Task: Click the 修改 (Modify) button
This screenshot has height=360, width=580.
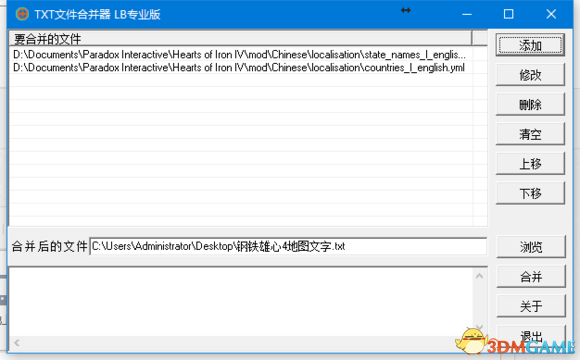Action: coord(530,75)
